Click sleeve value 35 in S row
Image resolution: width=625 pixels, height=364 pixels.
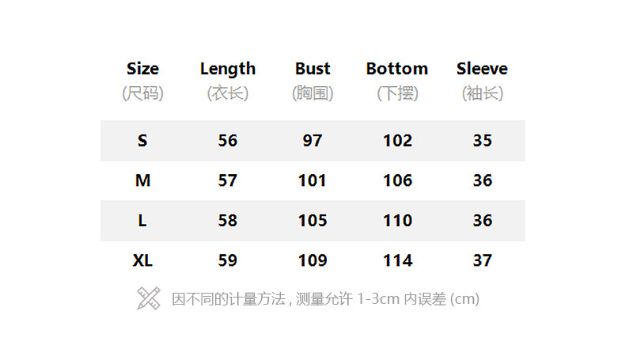tap(482, 141)
